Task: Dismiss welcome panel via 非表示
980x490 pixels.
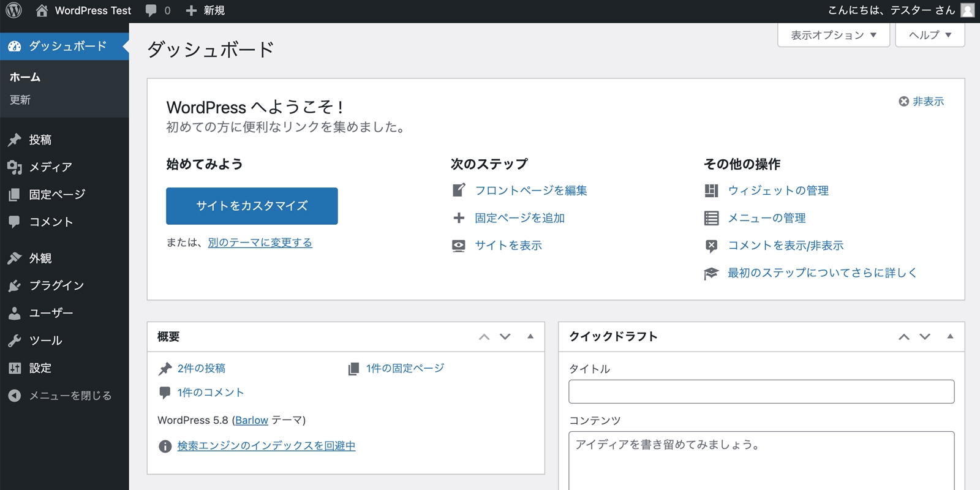Action: point(921,102)
